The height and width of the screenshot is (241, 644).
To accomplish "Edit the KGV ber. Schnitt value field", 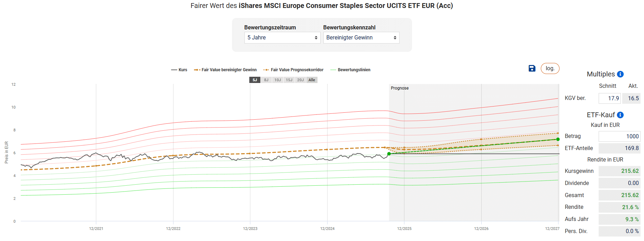I will [609, 98].
